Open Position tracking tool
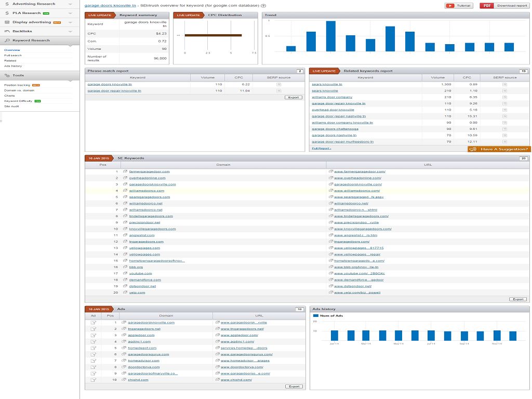 click(x=17, y=85)
